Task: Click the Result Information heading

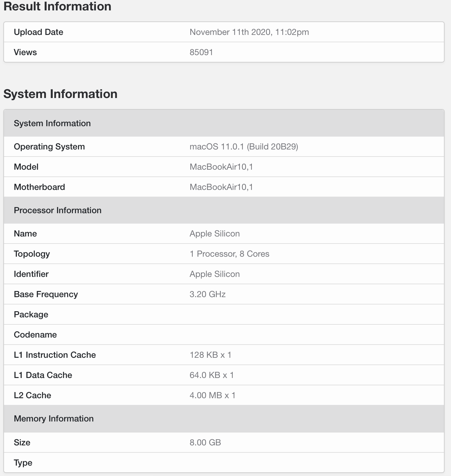Action: tap(57, 7)
